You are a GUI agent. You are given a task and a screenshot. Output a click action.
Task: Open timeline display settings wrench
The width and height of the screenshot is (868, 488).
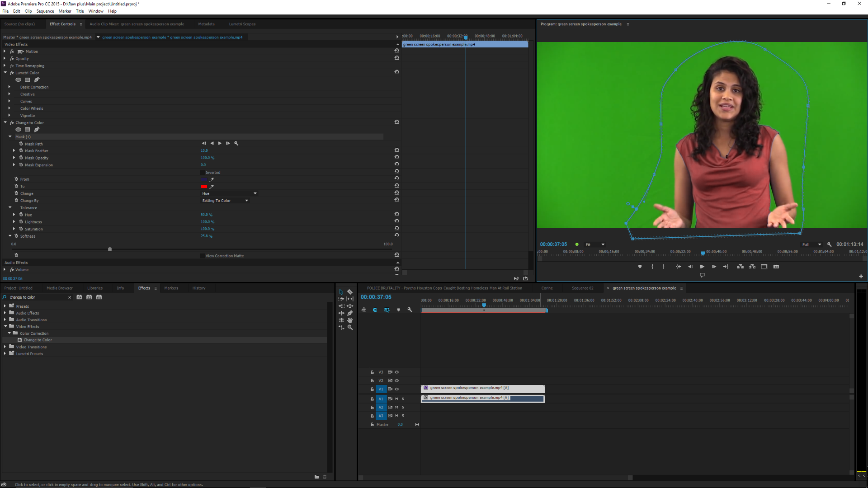click(x=410, y=310)
